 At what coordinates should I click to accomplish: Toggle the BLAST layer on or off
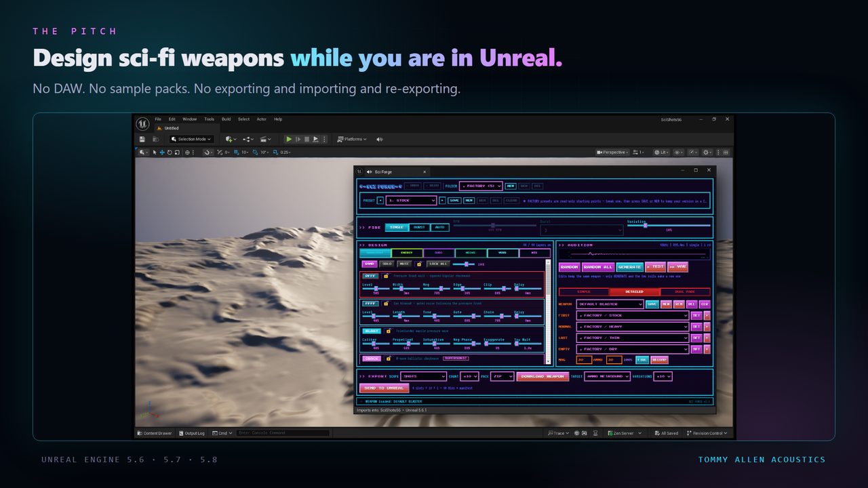(x=372, y=331)
